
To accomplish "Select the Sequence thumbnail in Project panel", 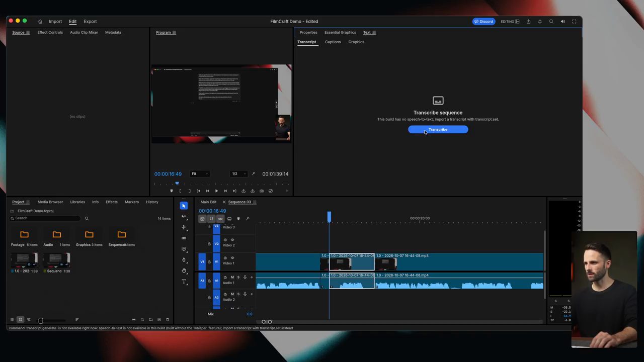I will point(56,260).
